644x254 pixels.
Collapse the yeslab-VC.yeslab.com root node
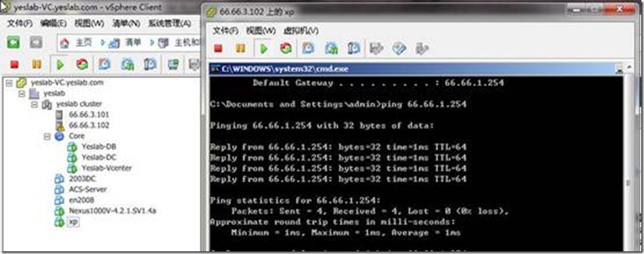point(9,83)
